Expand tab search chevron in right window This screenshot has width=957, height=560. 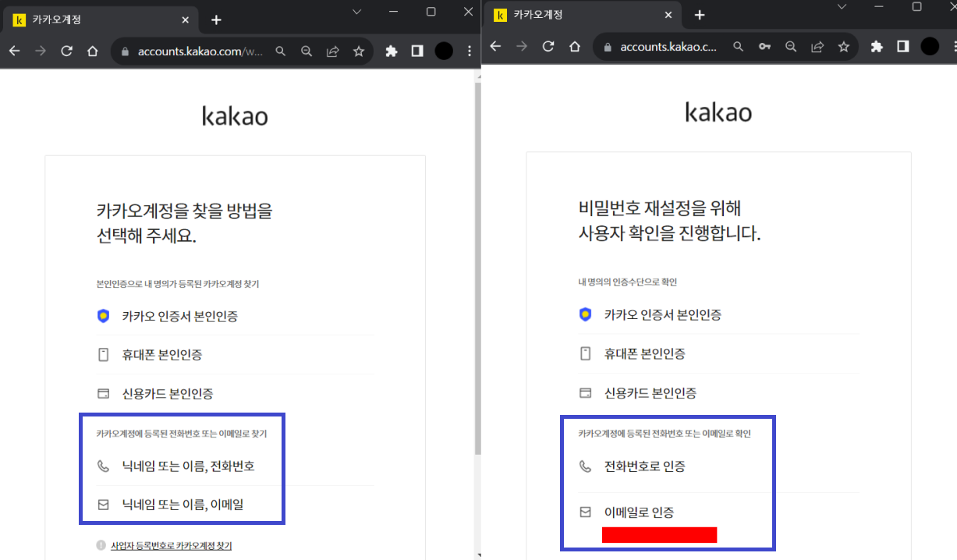pos(842,7)
